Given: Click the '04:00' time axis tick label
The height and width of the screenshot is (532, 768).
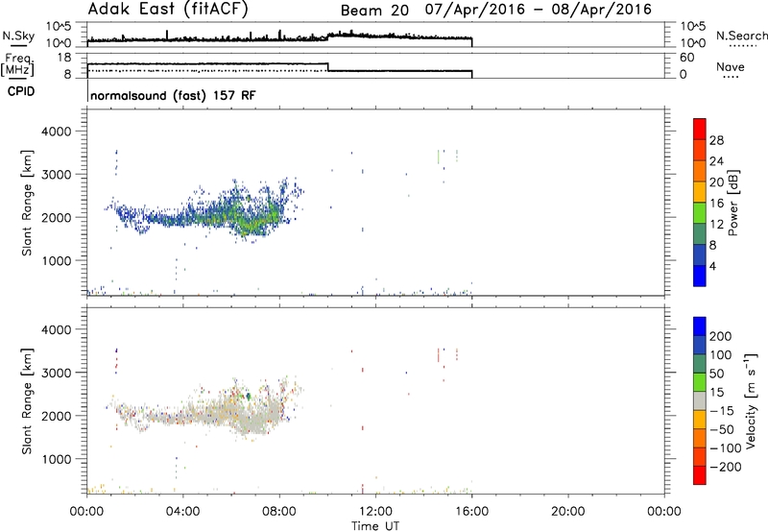Looking at the screenshot, I should pos(182,512).
